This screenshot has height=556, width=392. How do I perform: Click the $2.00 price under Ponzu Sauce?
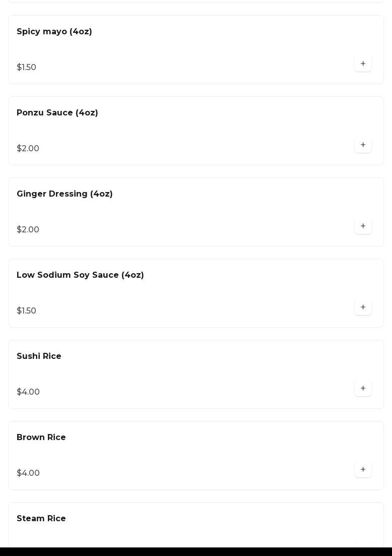click(x=28, y=149)
